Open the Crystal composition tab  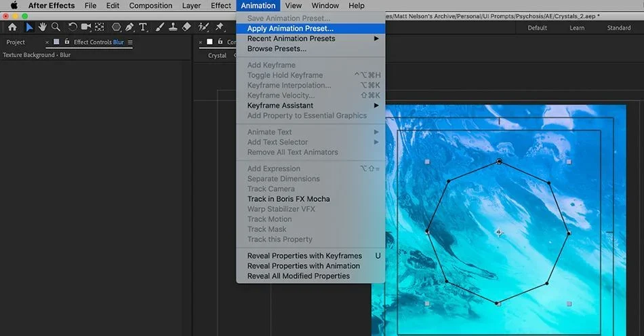click(x=218, y=56)
